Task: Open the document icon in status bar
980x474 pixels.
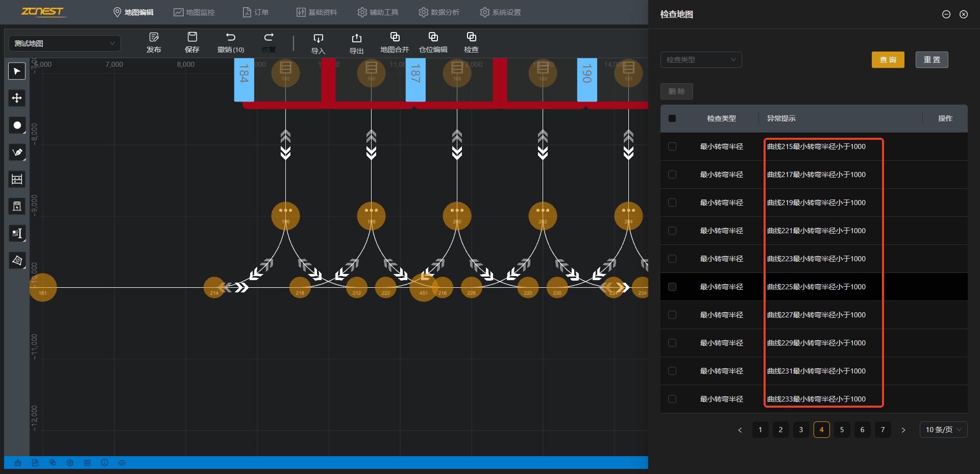Action: [35, 463]
